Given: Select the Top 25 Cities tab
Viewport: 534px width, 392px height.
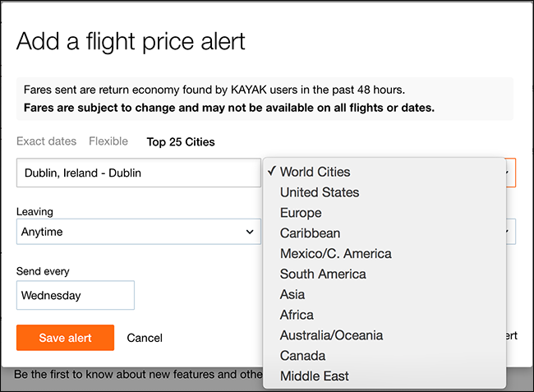Looking at the screenshot, I should pos(181,141).
